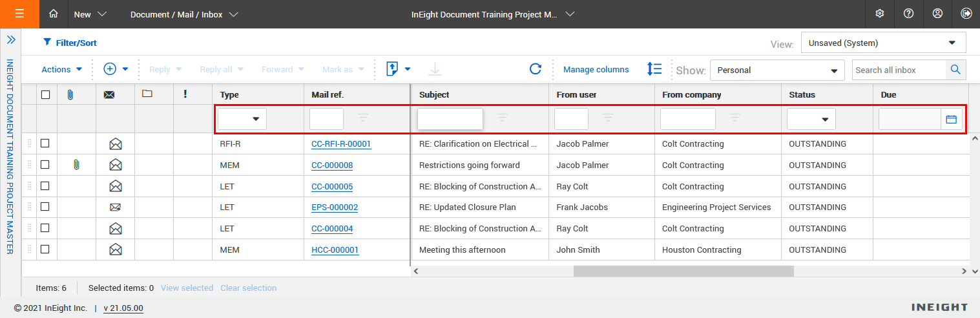Open the hamburger main menu
980x318 pixels.
tap(19, 14)
